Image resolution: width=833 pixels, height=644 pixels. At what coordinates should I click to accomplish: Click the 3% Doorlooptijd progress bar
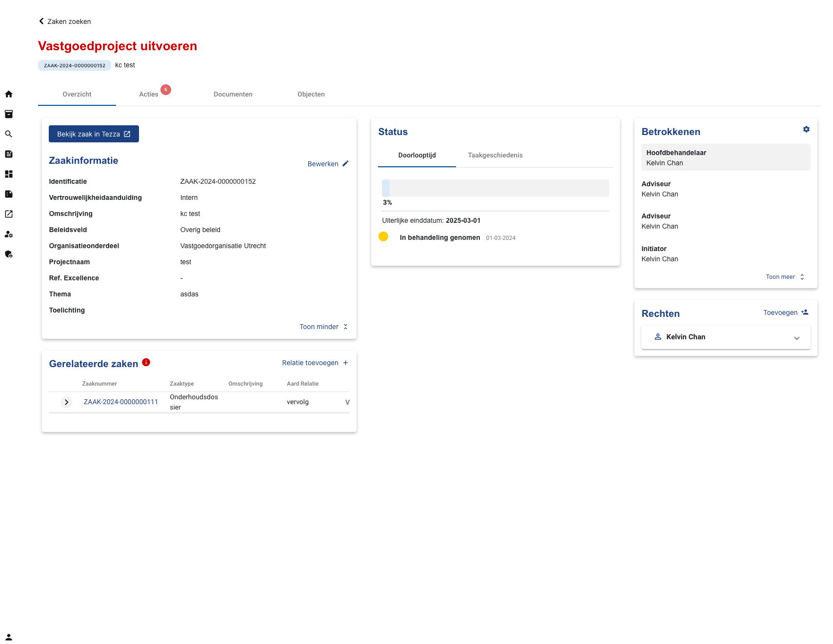[496, 188]
